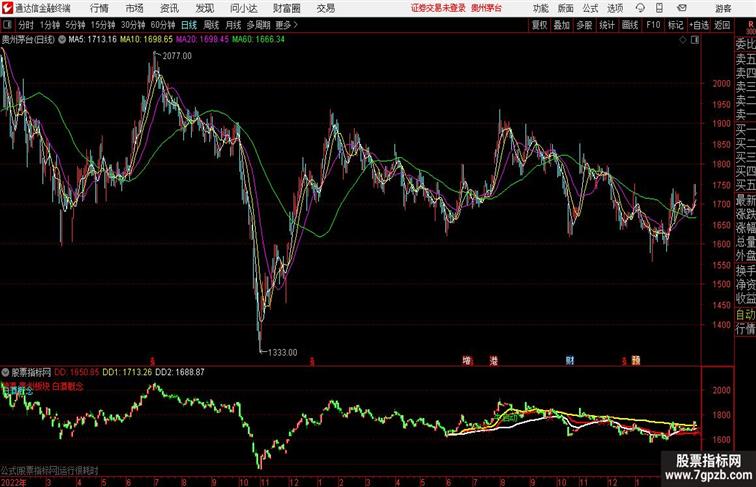Open the 行情 menu

click(x=99, y=8)
